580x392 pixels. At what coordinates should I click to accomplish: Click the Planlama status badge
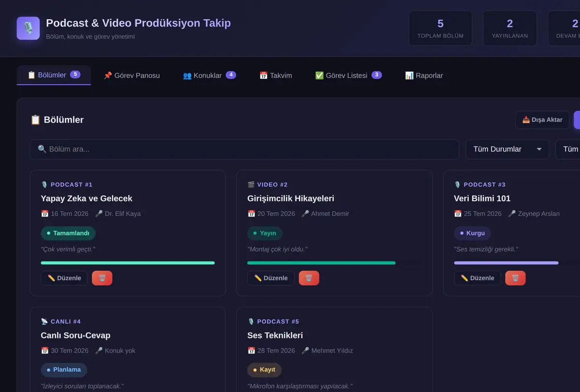click(x=64, y=370)
